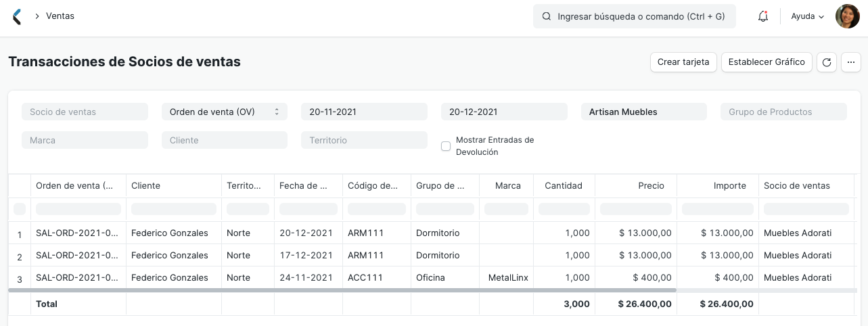868x326 pixels.
Task: Click the MetalLinx brand cell
Action: 507,277
